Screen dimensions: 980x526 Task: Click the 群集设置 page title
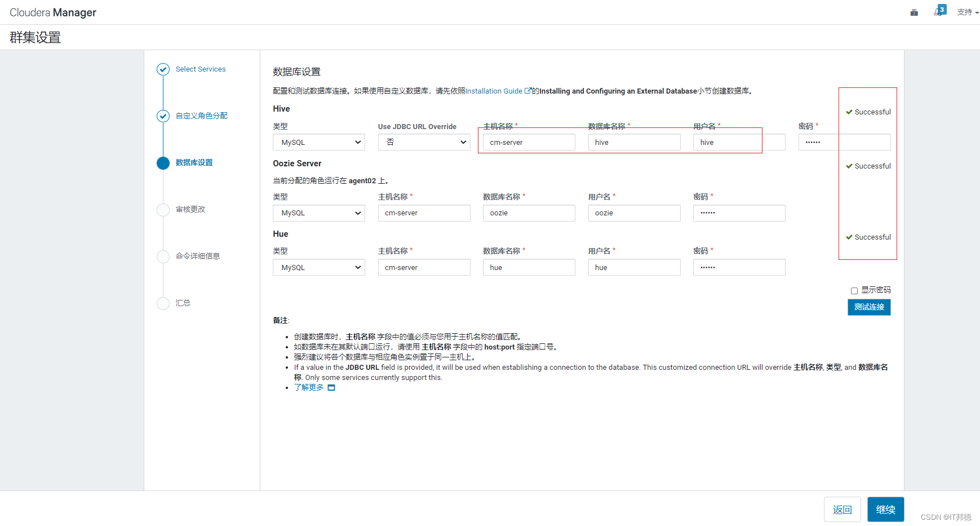pos(36,38)
